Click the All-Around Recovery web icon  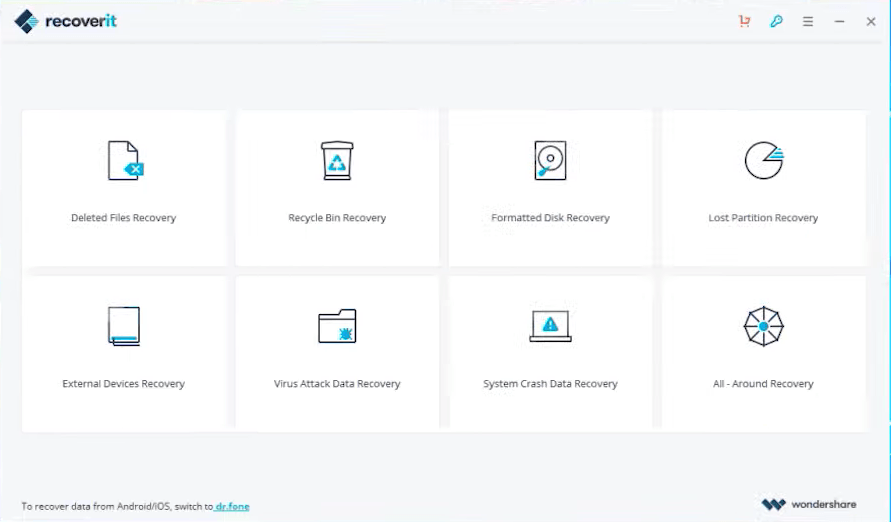763,326
